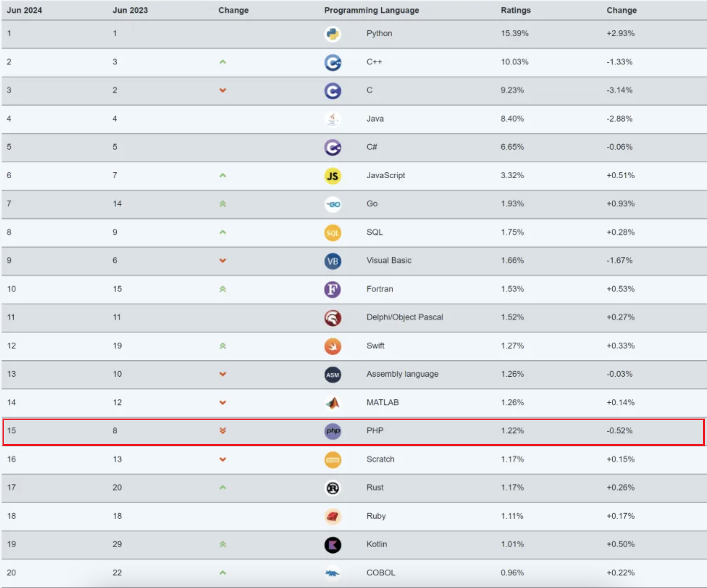Click the Rust gear logo icon
Screen dimensions: 707x588
click(333, 488)
